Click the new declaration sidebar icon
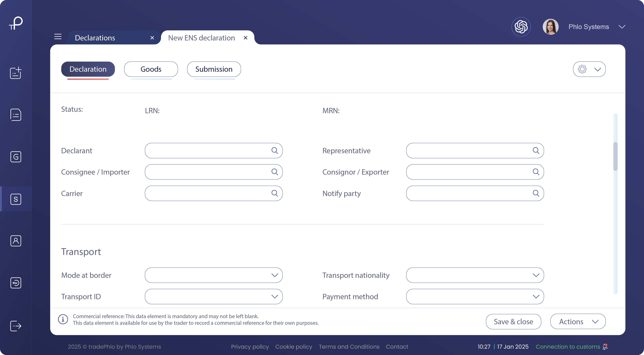 coord(16,73)
